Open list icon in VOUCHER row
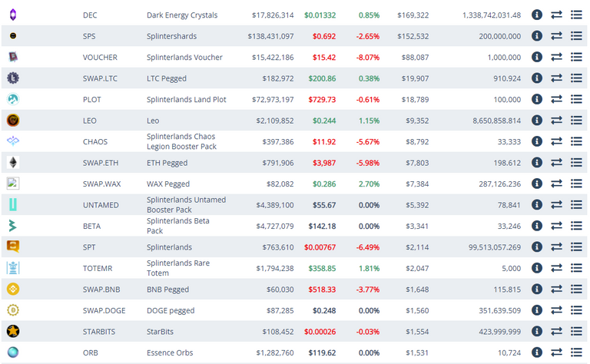The image size is (590, 364). 576,57
